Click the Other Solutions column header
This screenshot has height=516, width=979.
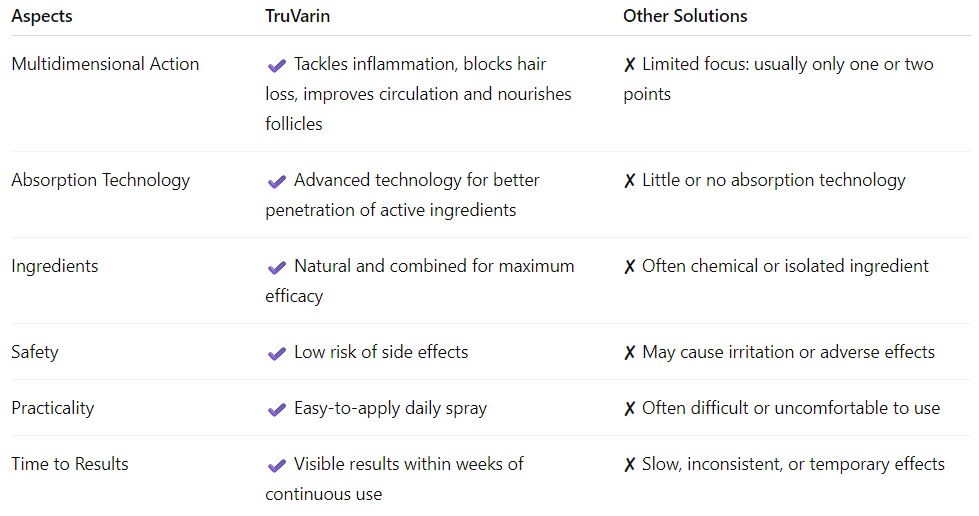coord(685,16)
